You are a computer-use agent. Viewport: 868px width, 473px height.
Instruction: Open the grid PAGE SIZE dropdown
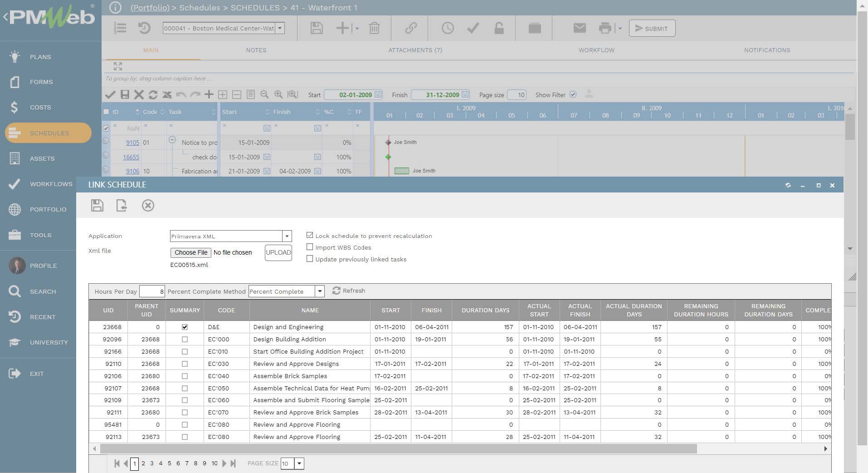click(x=299, y=463)
